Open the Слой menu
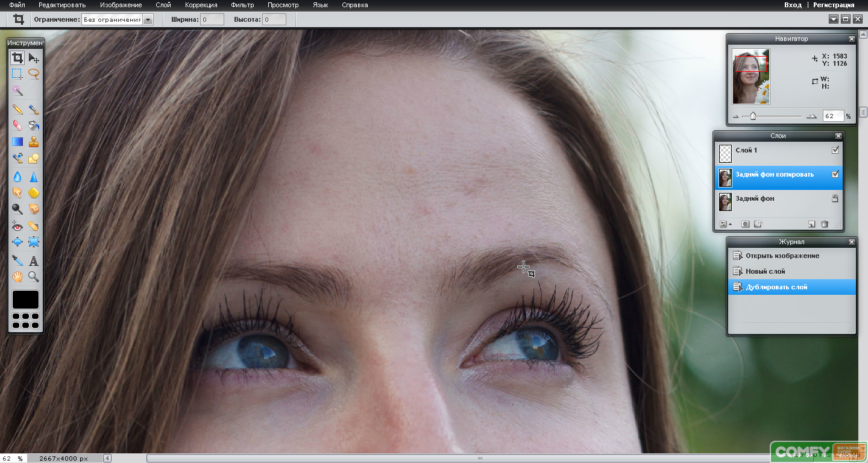868x463 pixels. tap(163, 5)
